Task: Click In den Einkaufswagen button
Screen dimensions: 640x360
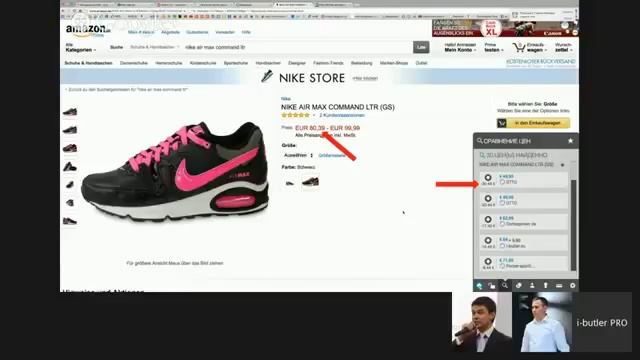Action: (x=533, y=123)
